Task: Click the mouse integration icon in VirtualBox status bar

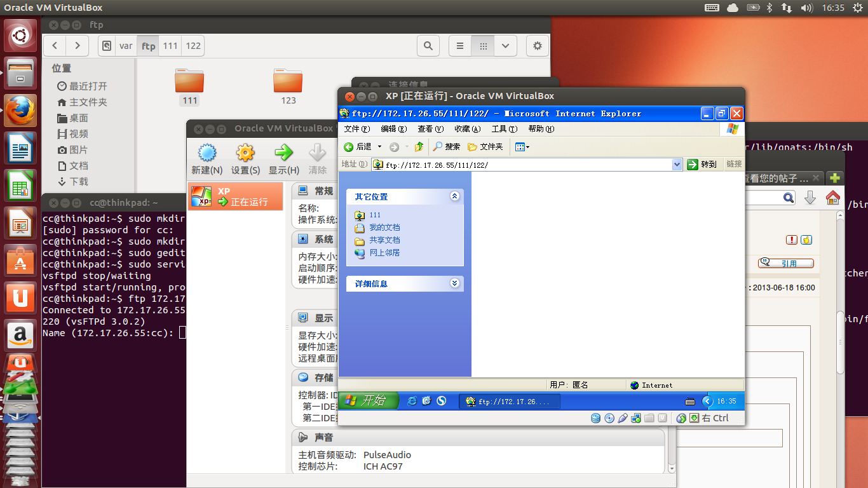Action: tap(681, 418)
